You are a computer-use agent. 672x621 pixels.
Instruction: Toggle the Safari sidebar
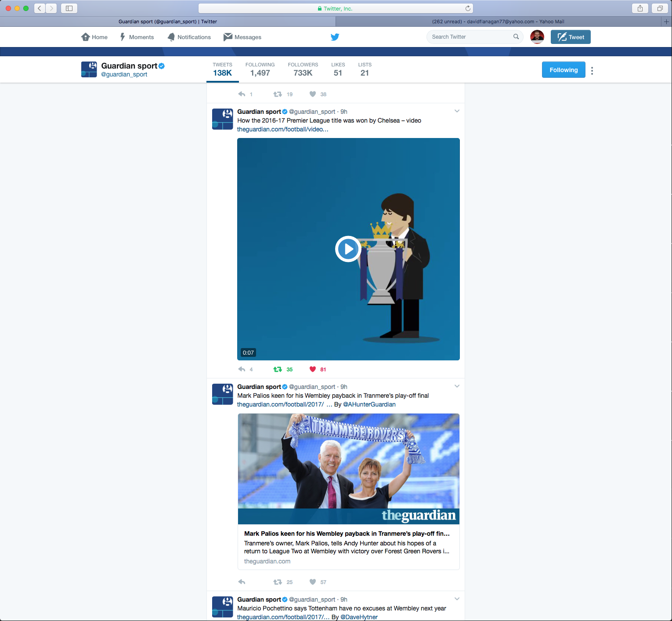click(69, 8)
